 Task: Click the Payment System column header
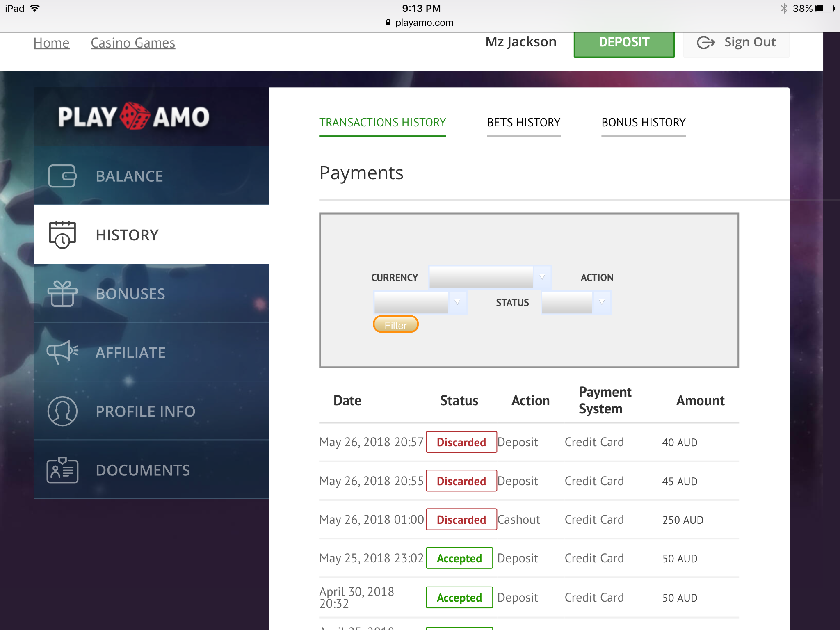click(605, 400)
